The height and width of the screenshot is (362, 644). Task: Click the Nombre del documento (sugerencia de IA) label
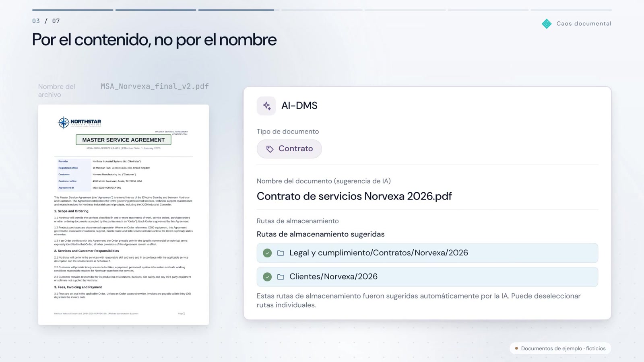(x=324, y=181)
